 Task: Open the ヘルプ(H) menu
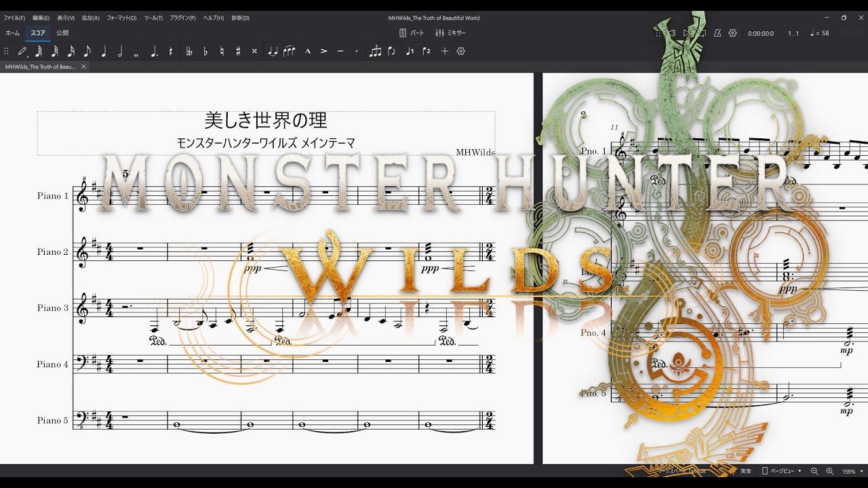pos(214,18)
